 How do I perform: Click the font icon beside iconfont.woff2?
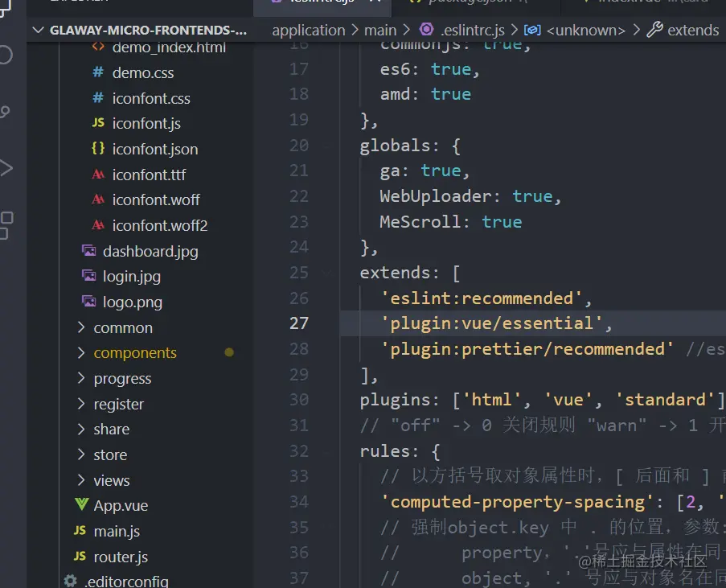click(x=98, y=224)
